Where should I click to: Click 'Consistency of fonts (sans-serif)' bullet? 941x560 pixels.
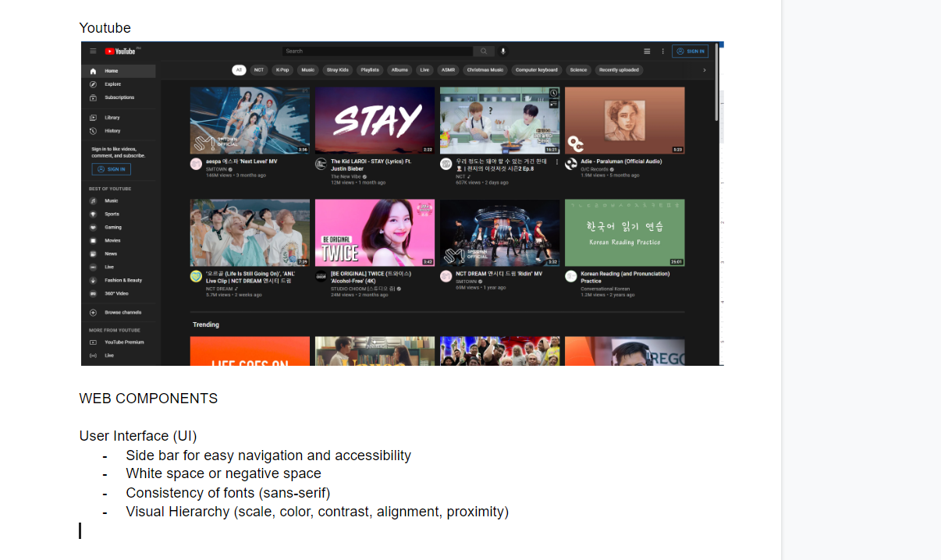228,493
